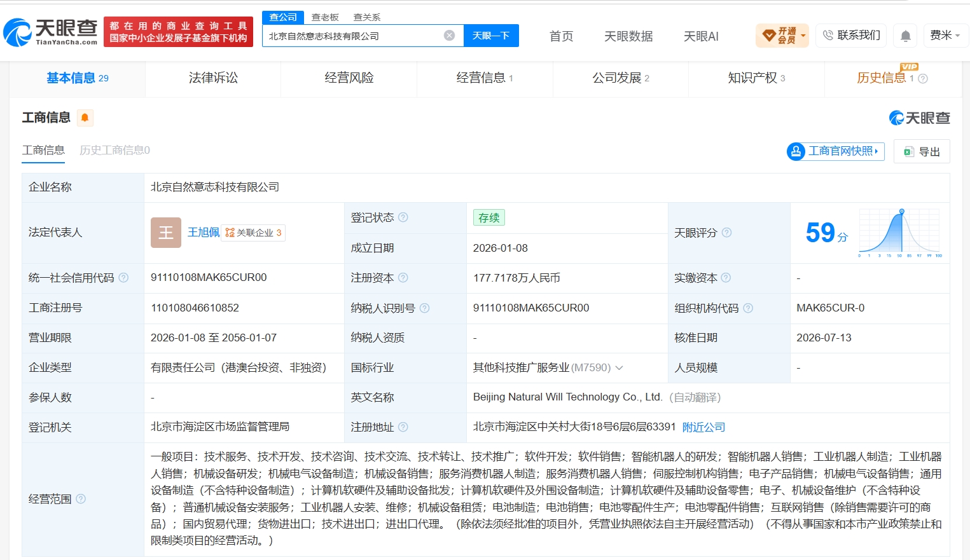Image resolution: width=970 pixels, height=560 pixels.
Task: Click help icon next to 组织机构代码
Action: tap(748, 308)
